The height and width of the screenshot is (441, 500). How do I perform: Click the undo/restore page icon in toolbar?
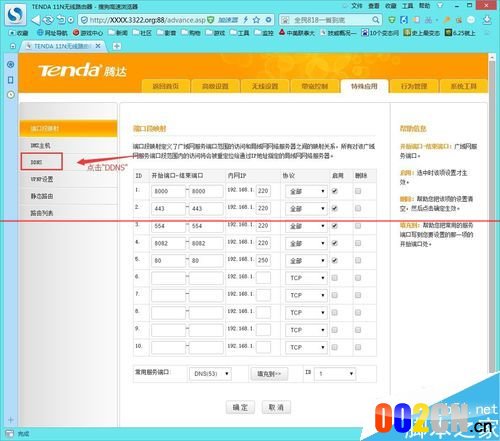[61, 19]
